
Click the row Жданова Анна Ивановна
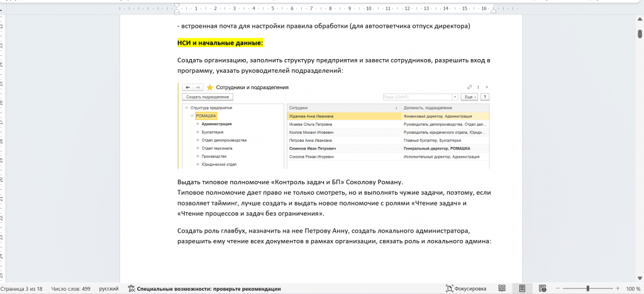point(388,116)
